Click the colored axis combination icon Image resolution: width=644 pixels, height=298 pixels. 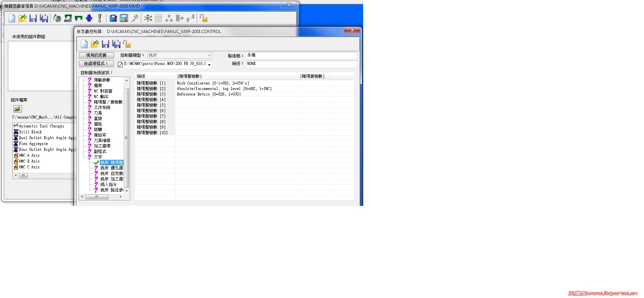pyautogui.click(x=148, y=18)
